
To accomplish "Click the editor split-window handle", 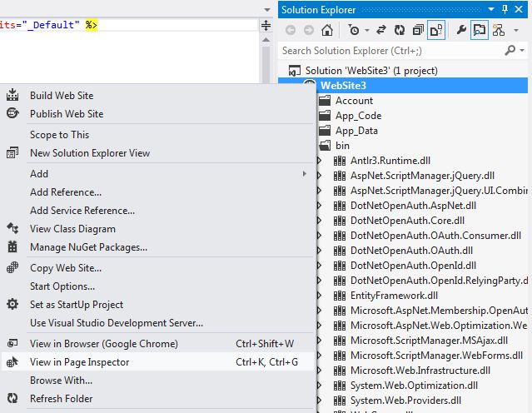I will (266, 26).
